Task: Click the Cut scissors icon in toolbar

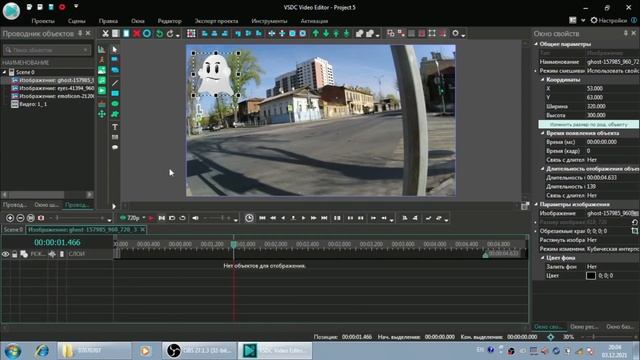Action: 105,33
